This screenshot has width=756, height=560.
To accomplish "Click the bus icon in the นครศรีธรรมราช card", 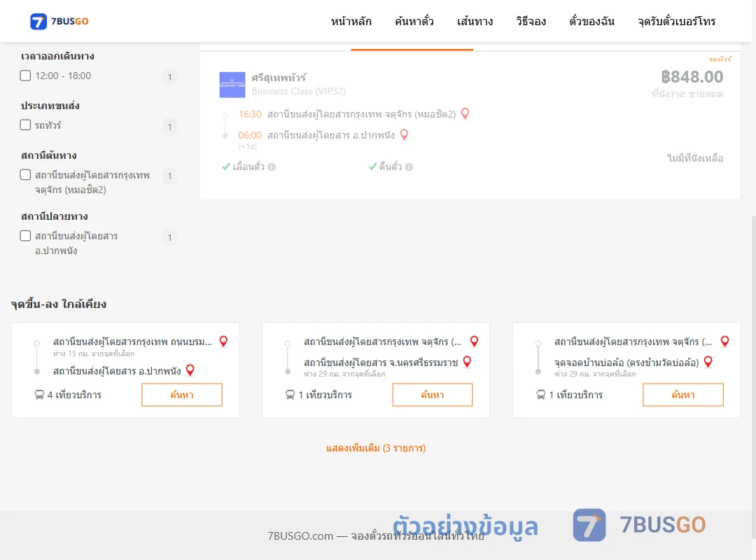I will click(290, 395).
